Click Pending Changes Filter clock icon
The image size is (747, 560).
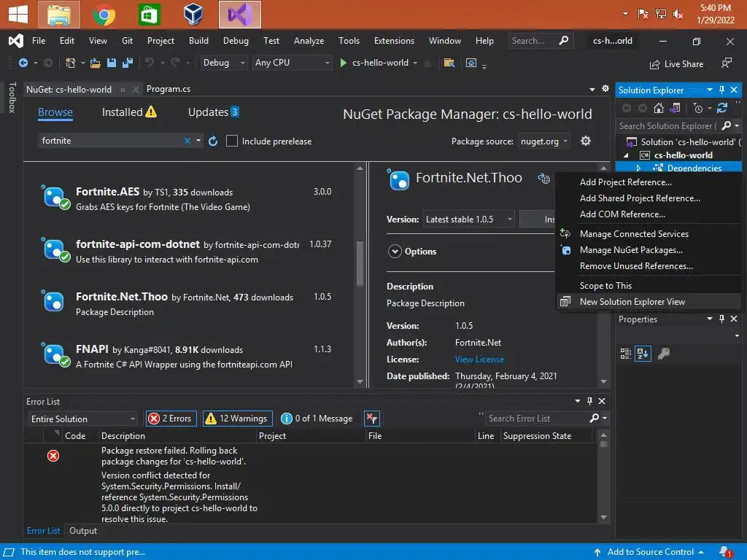tap(698, 109)
